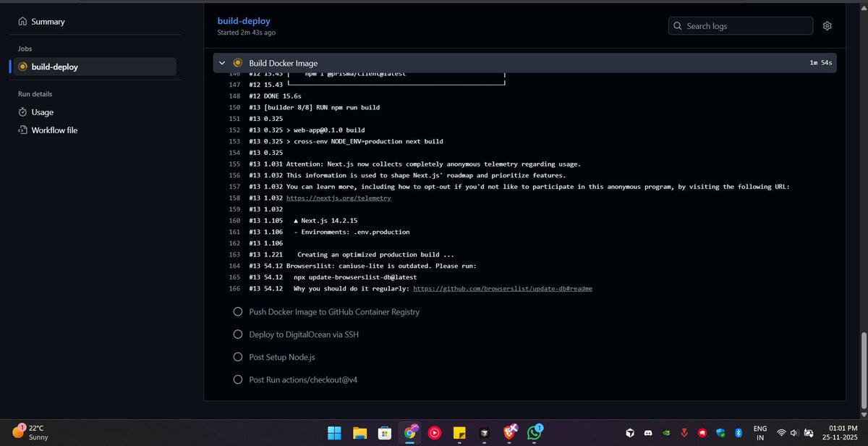Click the NVIDIA tray icon
The height and width of the screenshot is (446, 868).
(666, 433)
